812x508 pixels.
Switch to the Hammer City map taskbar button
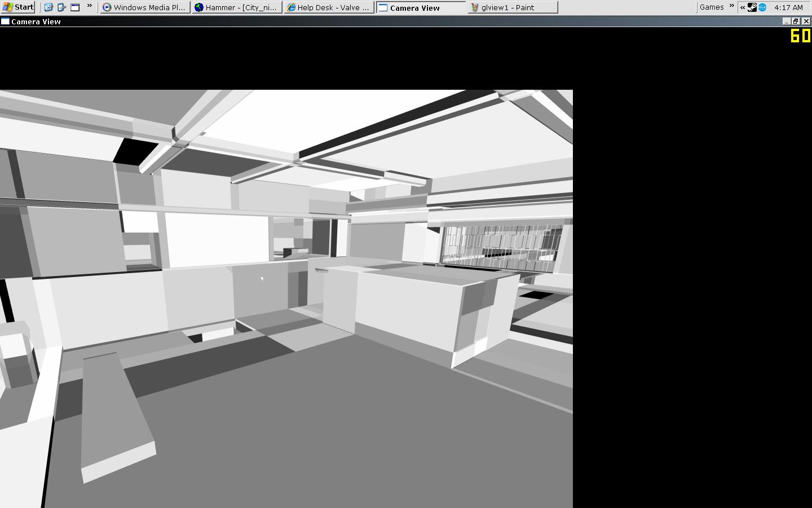pos(236,7)
